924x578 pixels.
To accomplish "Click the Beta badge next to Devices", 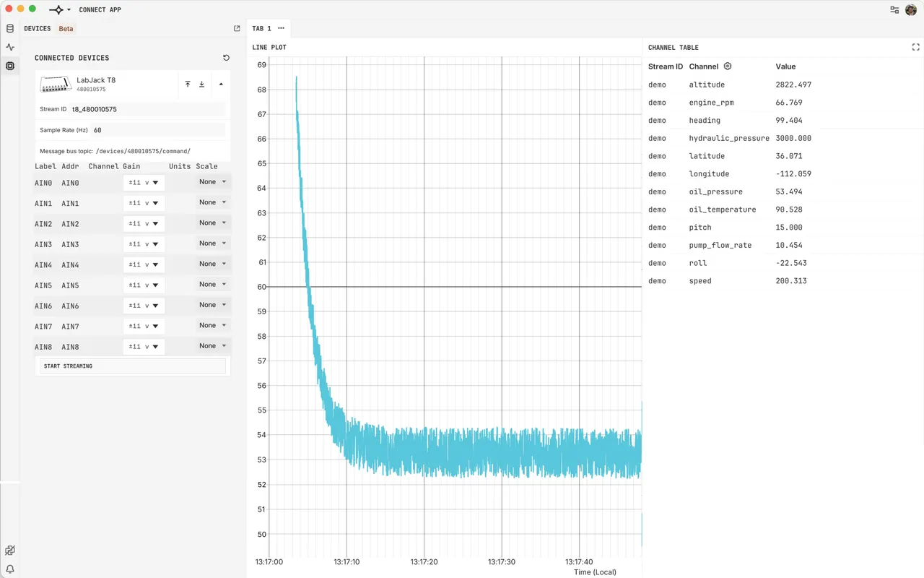I will (x=66, y=29).
